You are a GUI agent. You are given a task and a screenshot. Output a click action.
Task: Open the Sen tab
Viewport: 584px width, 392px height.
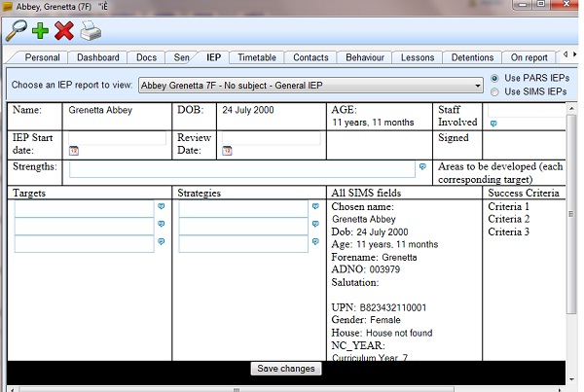coord(181,57)
